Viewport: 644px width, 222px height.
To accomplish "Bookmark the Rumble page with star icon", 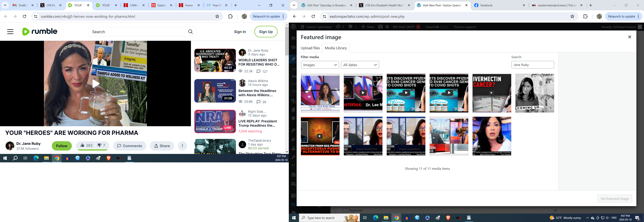I will (217, 16).
